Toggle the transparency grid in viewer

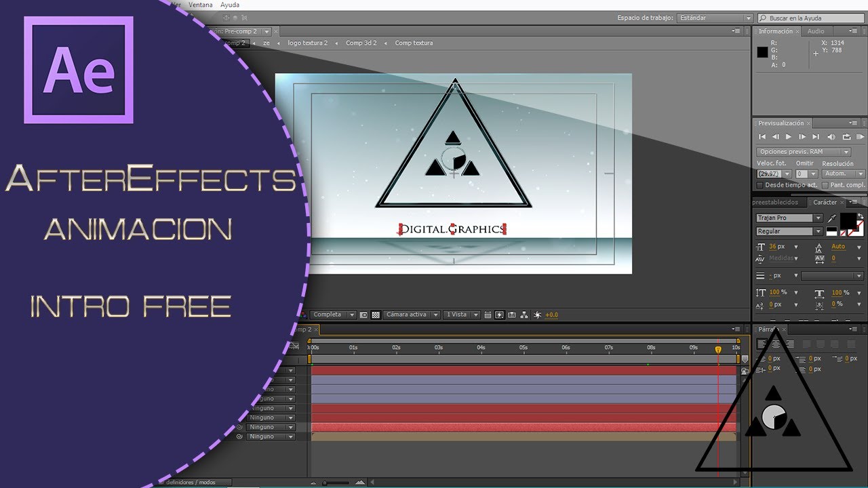point(376,314)
